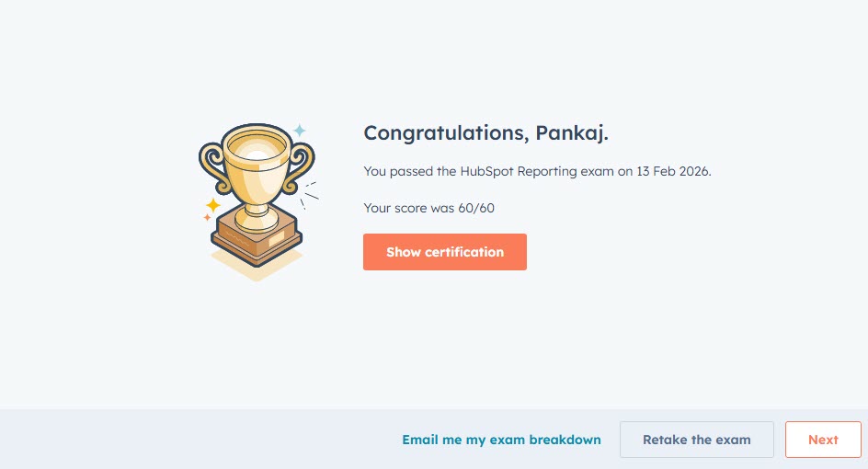
Task: Click the name Pankaj in the heading
Action: pos(571,133)
